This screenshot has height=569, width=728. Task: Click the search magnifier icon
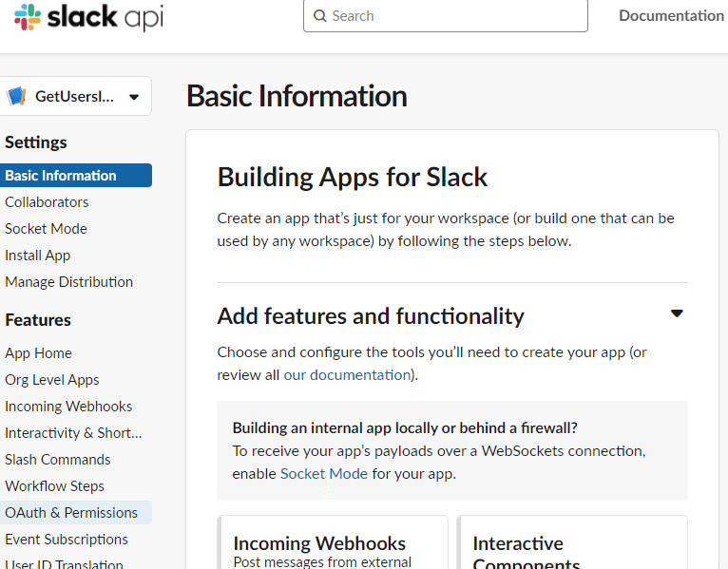click(x=320, y=16)
